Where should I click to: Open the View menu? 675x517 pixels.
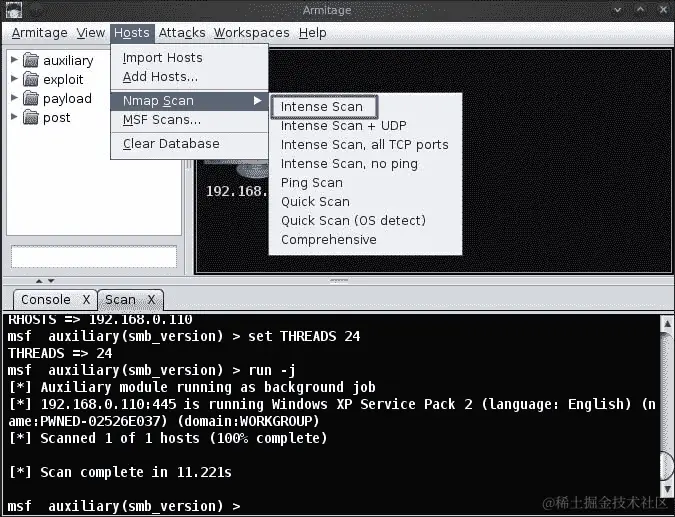[x=91, y=33]
